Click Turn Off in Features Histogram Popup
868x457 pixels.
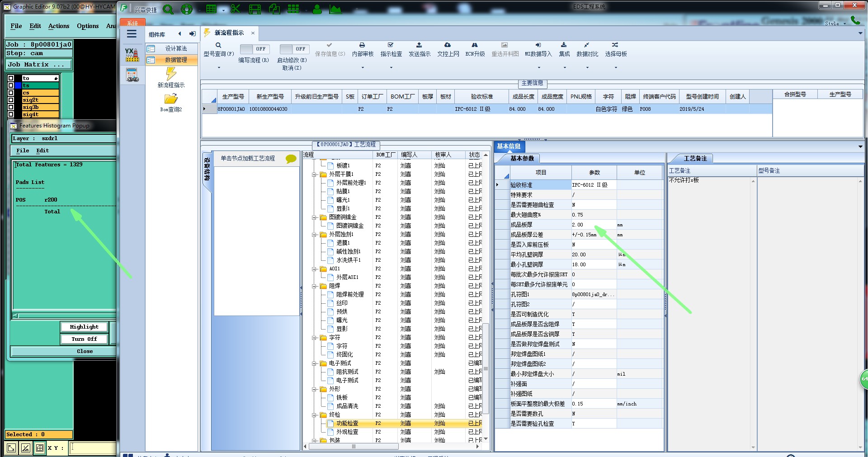(x=84, y=339)
